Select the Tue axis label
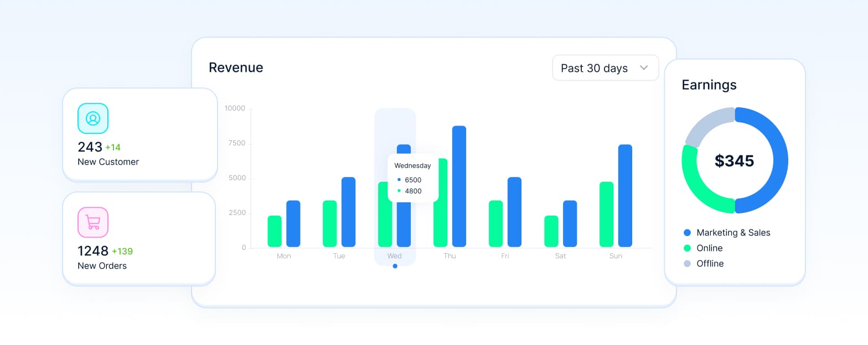Screen dimensions: 868x345 [339, 256]
